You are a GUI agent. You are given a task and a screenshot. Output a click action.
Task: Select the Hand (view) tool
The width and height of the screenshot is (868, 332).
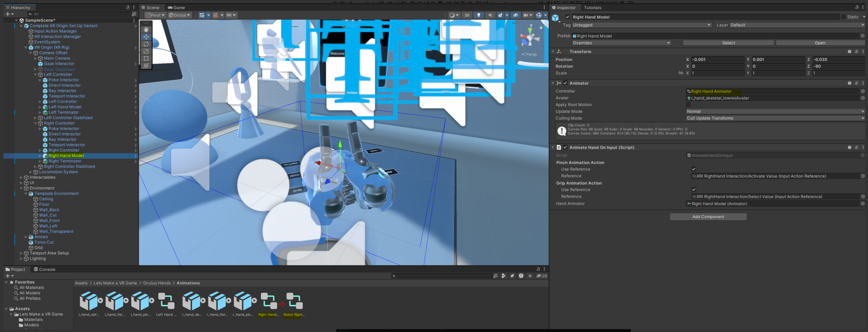pyautogui.click(x=146, y=29)
